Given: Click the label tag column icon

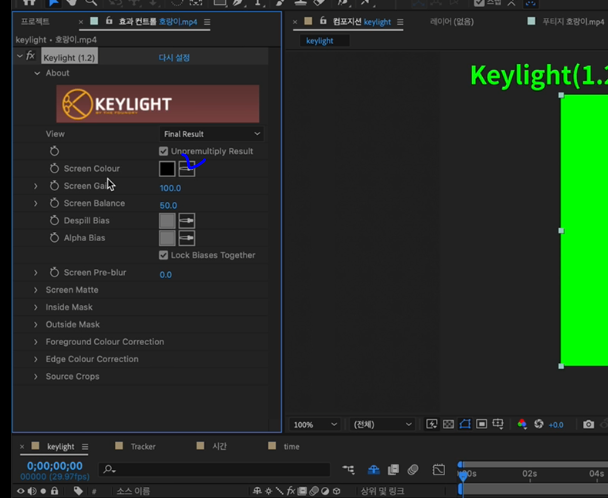Looking at the screenshot, I should pos(78,491).
